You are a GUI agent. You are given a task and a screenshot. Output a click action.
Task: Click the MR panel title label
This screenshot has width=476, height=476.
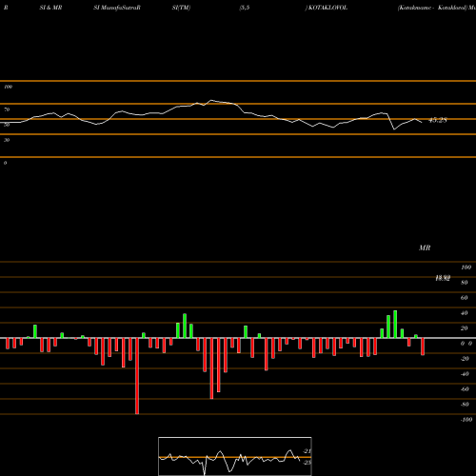425,248
